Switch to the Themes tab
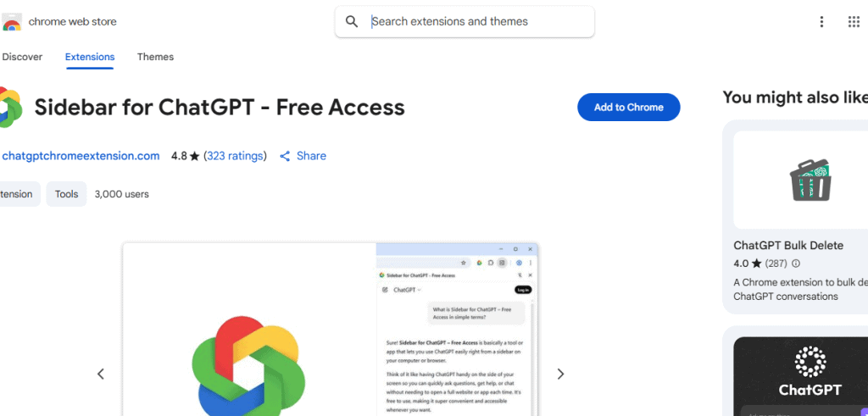 point(156,57)
